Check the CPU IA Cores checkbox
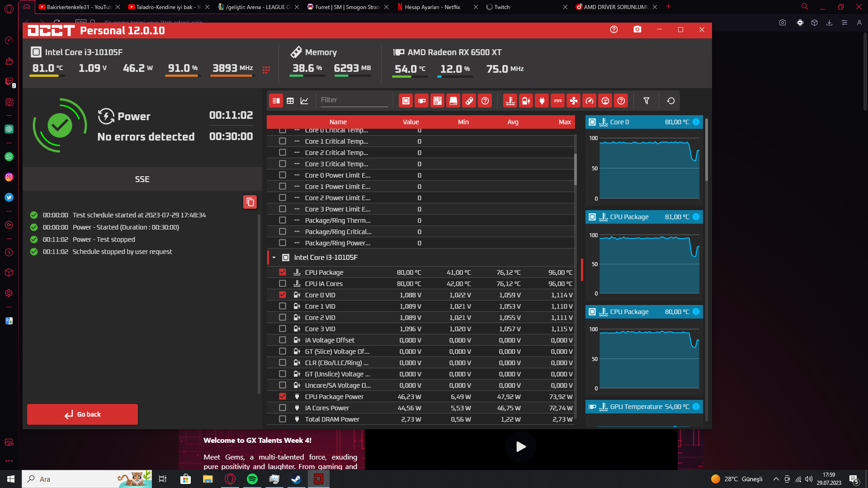Image resolution: width=868 pixels, height=488 pixels. tap(283, 283)
